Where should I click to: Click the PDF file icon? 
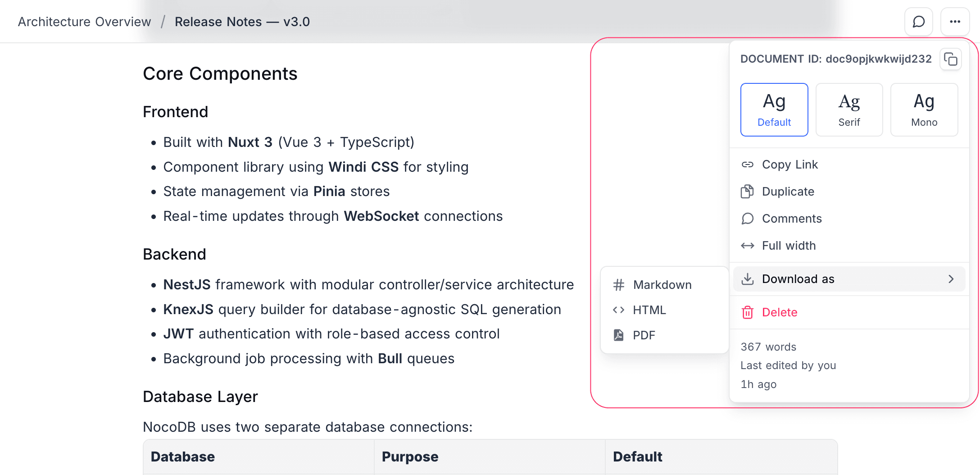click(619, 335)
